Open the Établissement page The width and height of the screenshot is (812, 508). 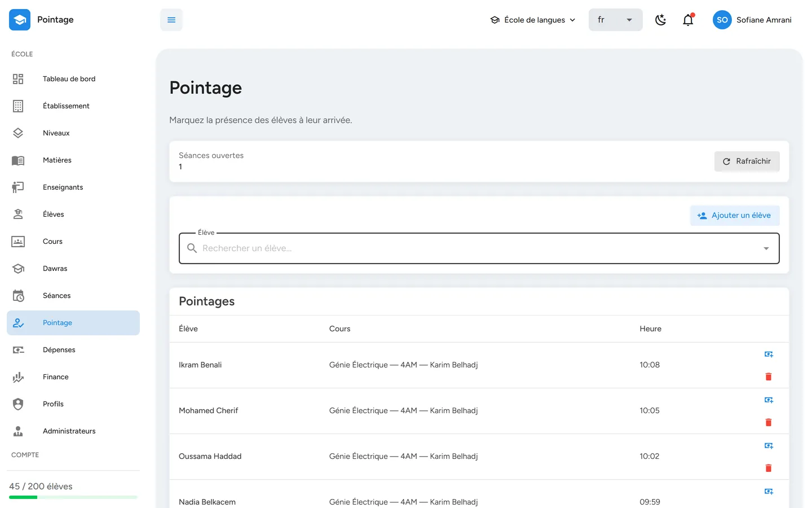(x=73, y=106)
